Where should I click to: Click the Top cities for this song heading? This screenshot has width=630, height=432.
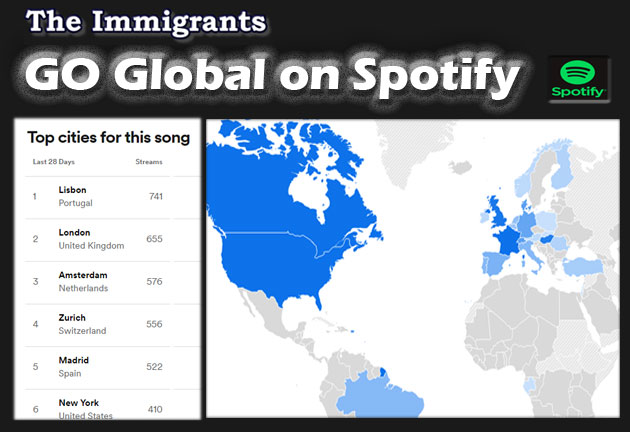(108, 138)
